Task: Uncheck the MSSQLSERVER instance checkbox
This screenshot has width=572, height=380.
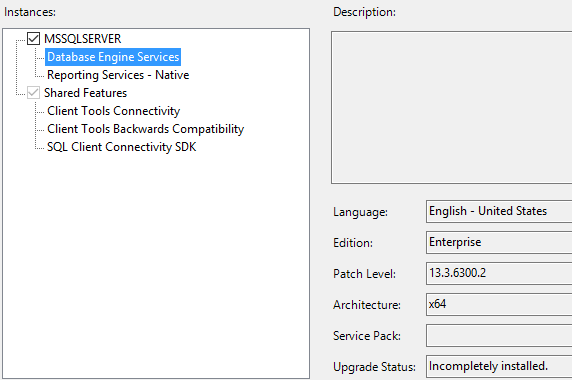Action: (x=34, y=38)
